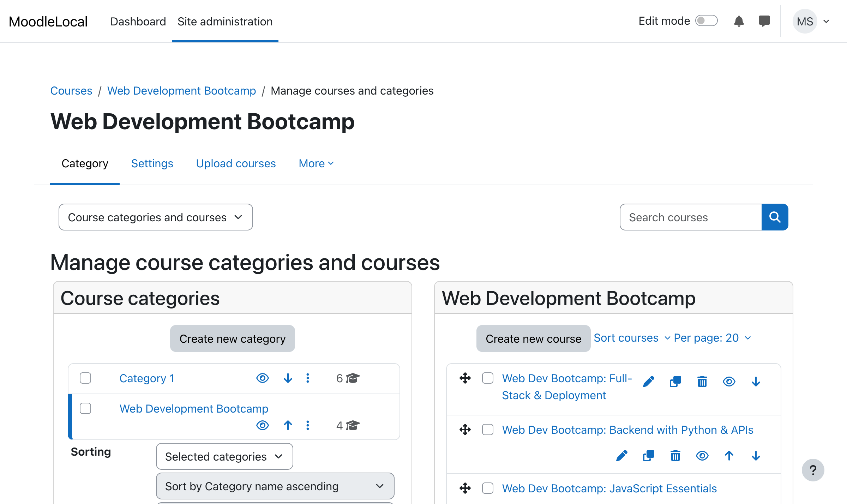The height and width of the screenshot is (504, 847).
Task: Go to Dashboard in top navigation
Action: click(138, 21)
